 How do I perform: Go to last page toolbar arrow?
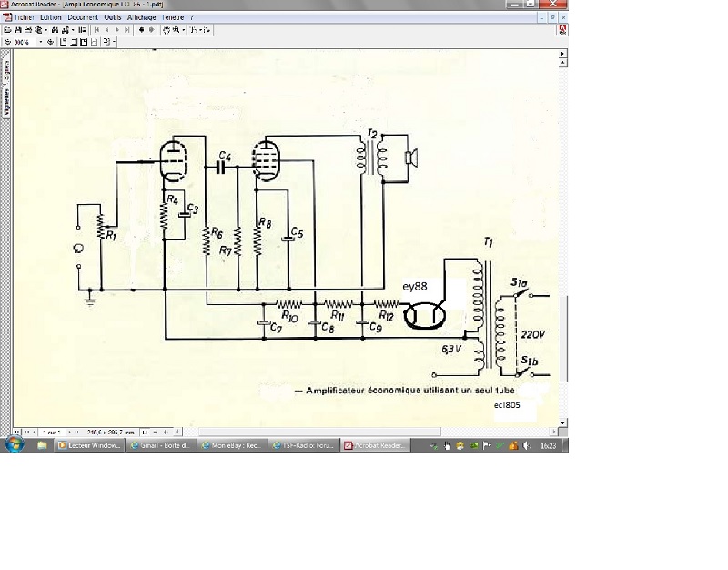(x=127, y=30)
